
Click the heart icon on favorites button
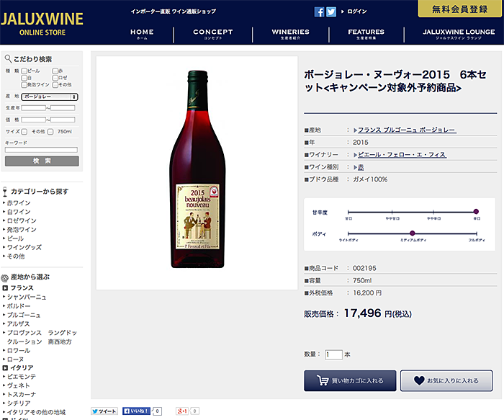(x=419, y=380)
